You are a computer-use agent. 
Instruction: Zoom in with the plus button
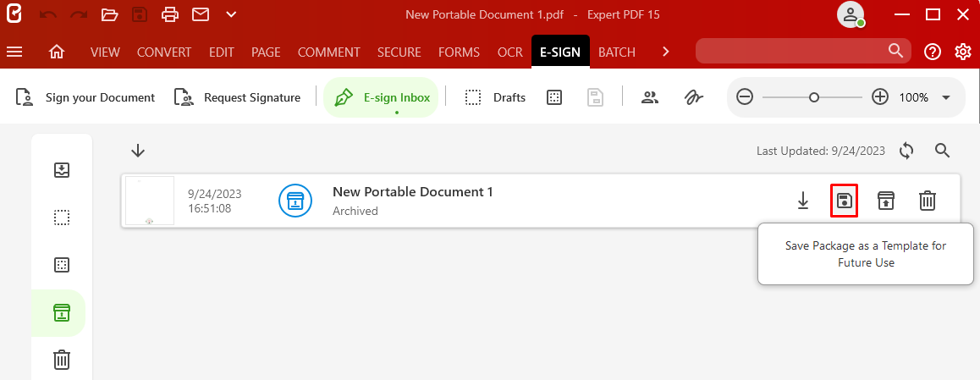pyautogui.click(x=880, y=97)
